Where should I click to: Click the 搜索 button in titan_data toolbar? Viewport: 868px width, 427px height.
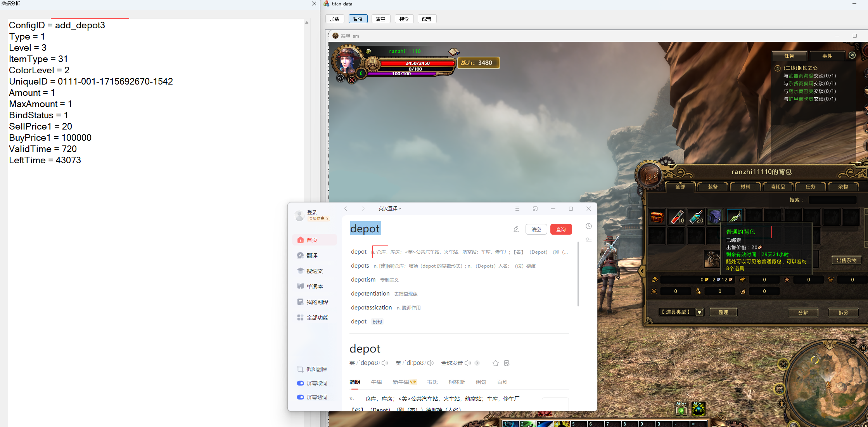tap(404, 19)
